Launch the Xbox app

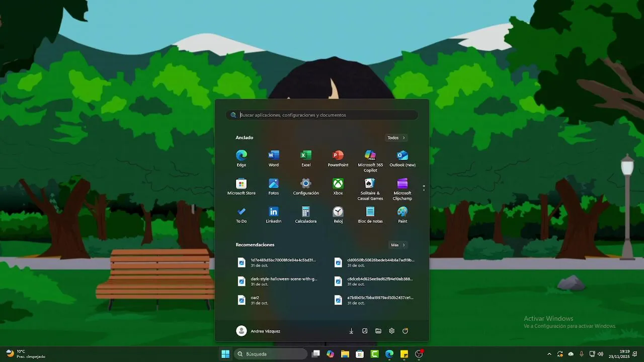[x=338, y=186]
